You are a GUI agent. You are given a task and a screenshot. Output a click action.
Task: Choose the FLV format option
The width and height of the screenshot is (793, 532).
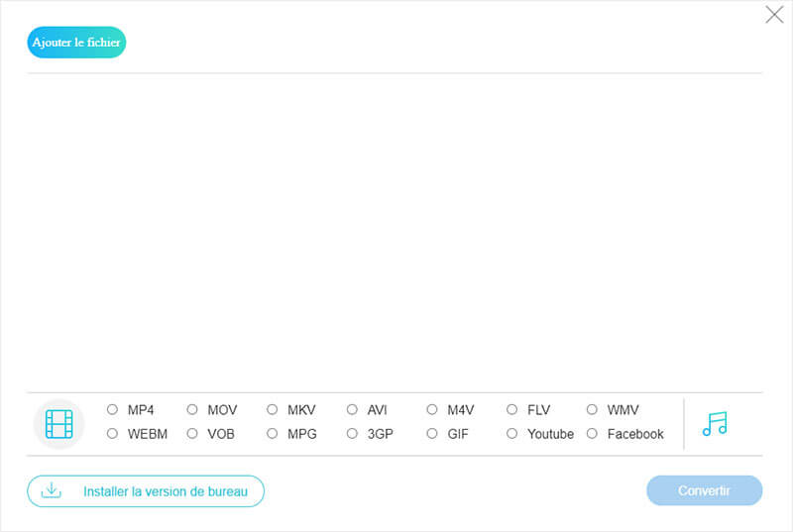[x=512, y=409]
